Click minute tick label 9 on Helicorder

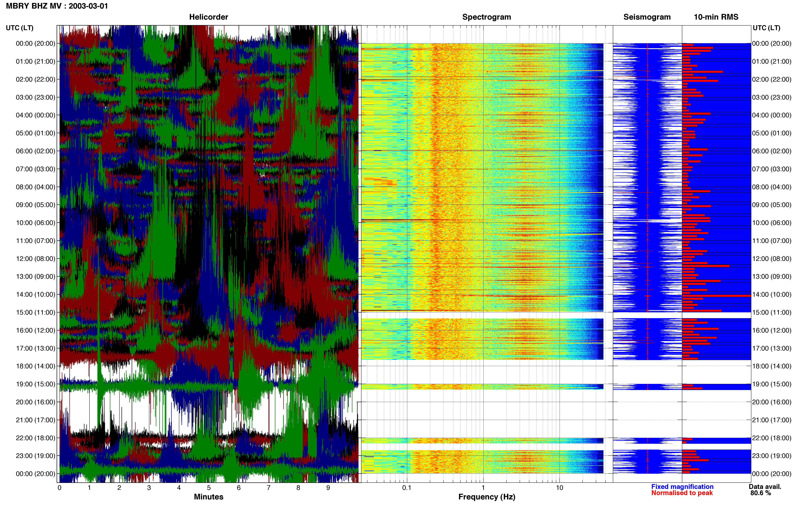click(328, 487)
